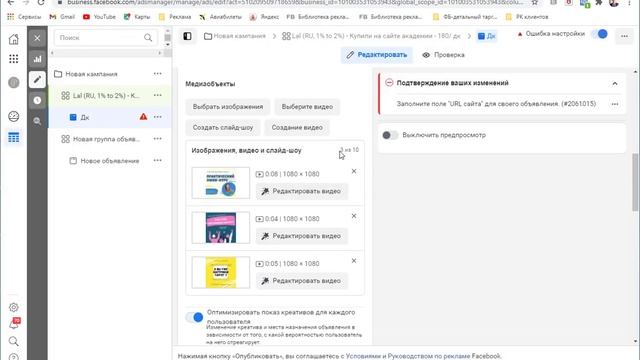Open the Gmail bookmark
The height and width of the screenshot is (360, 640).
tap(62, 17)
